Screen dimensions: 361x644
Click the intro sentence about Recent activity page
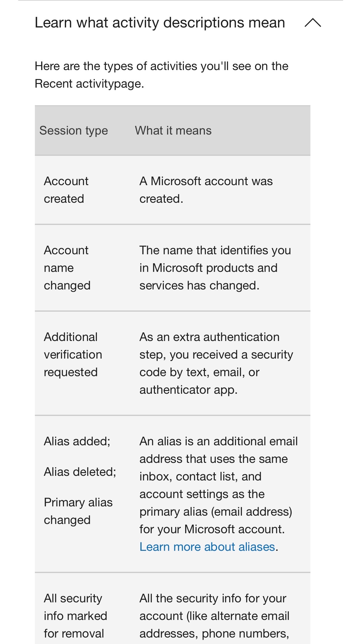(x=162, y=75)
